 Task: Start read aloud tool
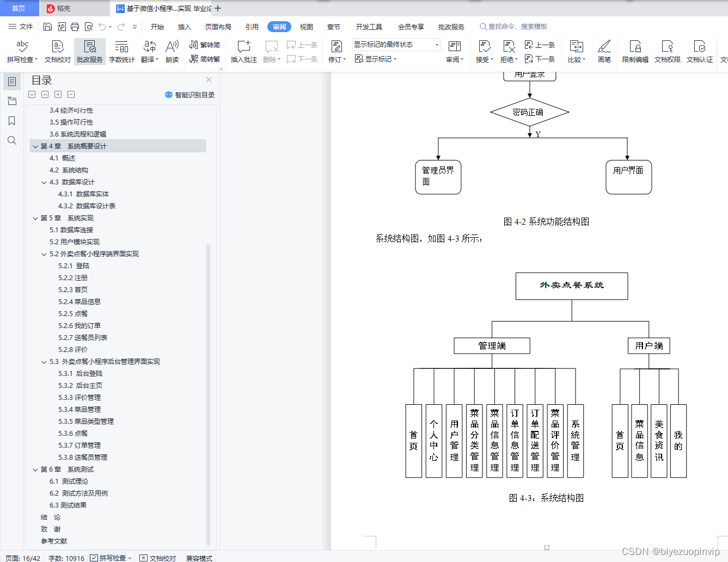pos(172,52)
